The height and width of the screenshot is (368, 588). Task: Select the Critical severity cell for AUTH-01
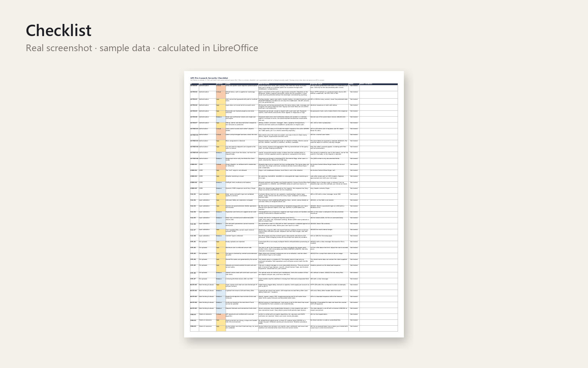pyautogui.click(x=220, y=88)
